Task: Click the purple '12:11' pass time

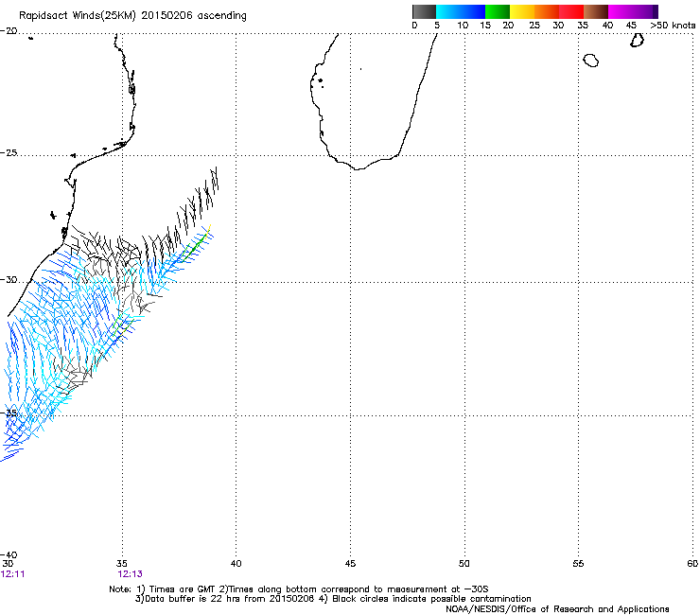Action: coord(13,574)
